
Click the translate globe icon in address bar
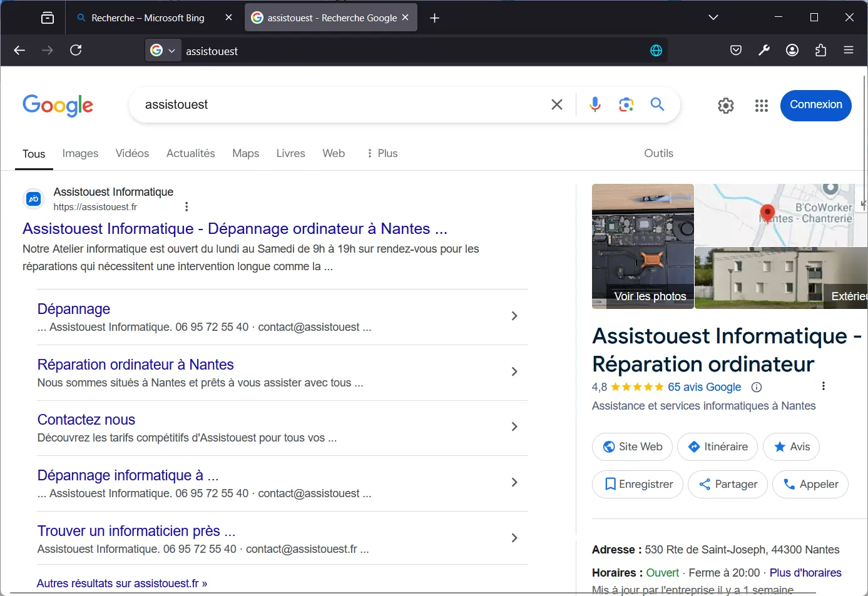656,51
